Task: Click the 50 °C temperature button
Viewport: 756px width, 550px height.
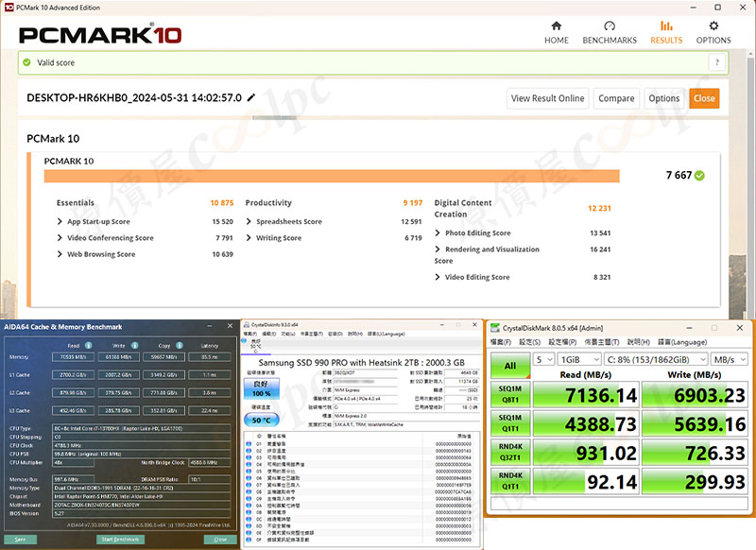Action: coord(262,420)
